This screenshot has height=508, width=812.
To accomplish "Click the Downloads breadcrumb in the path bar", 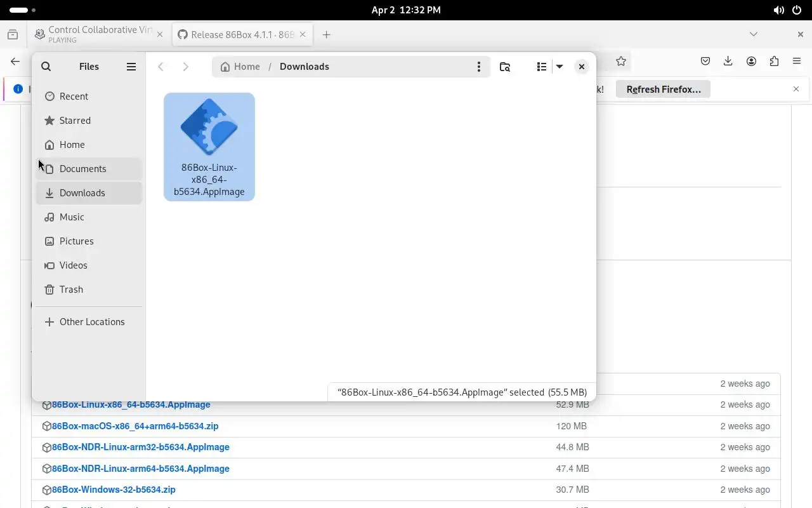I will click(x=304, y=66).
